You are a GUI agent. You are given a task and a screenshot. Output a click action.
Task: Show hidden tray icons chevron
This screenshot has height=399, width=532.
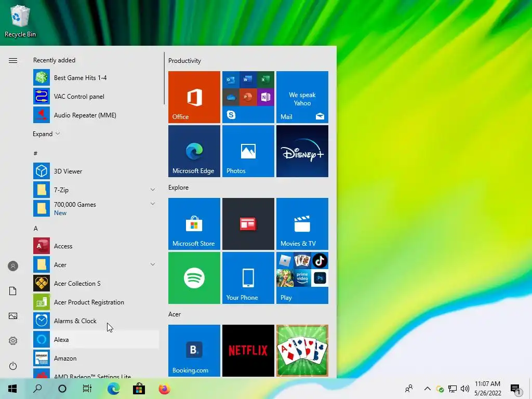point(428,389)
